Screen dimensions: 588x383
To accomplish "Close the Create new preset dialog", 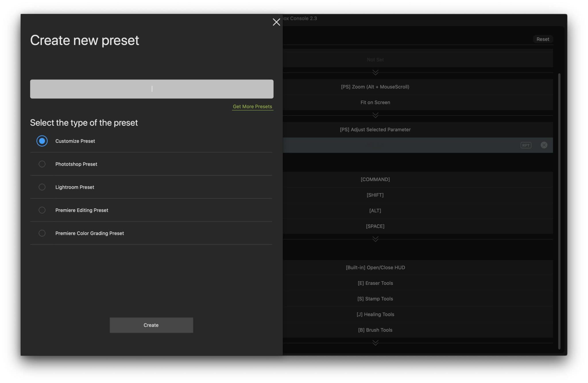I will (x=276, y=22).
